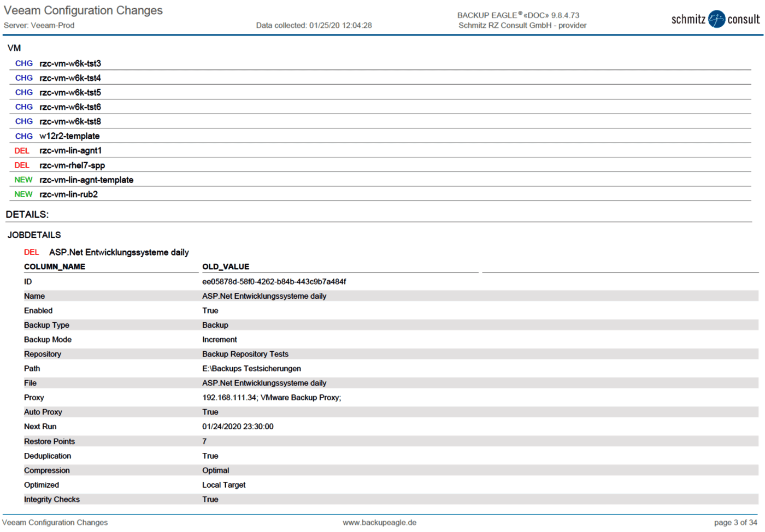Click the COLUMN_NAME table header
Image resolution: width=765 pixels, height=532 pixels.
tap(55, 267)
